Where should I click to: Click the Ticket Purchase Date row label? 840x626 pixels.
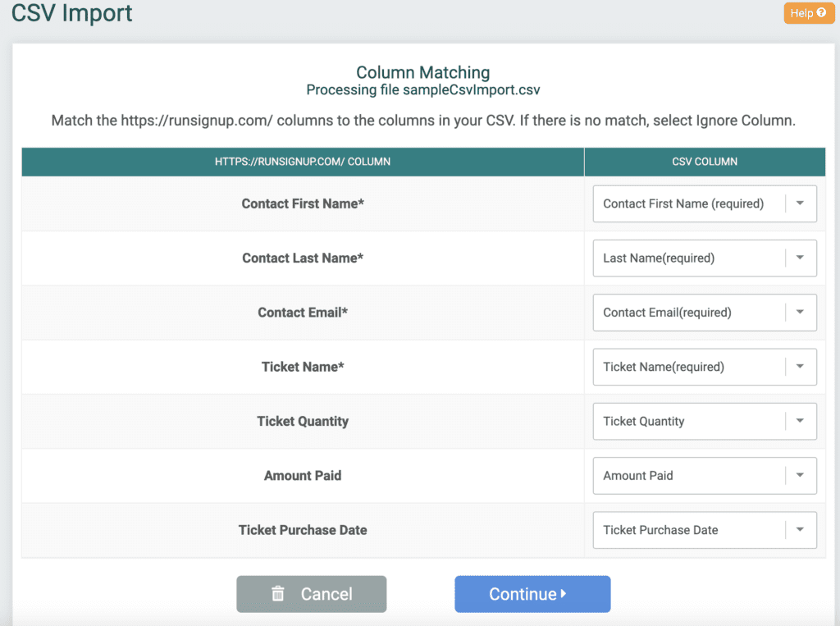(303, 530)
